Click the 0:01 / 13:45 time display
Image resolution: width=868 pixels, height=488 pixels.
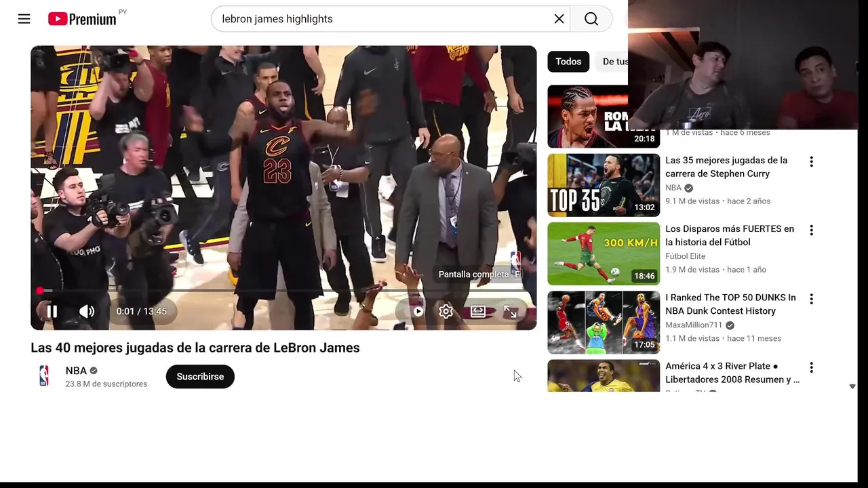coord(141,311)
